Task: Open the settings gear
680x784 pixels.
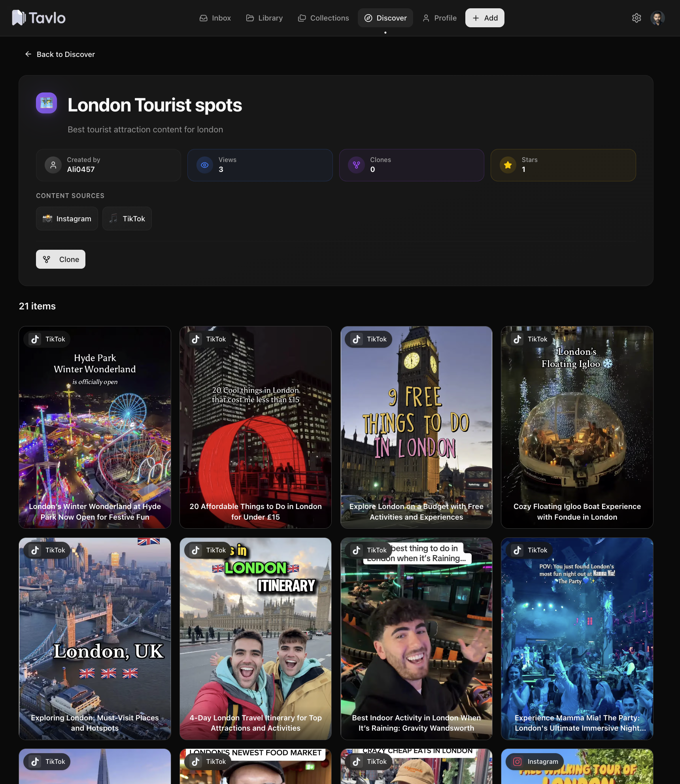Action: pos(636,18)
